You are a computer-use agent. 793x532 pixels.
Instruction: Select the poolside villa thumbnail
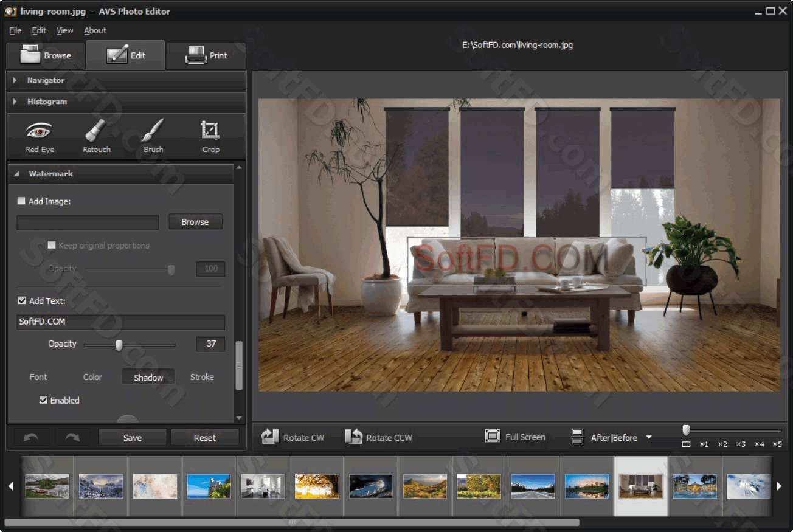point(694,486)
